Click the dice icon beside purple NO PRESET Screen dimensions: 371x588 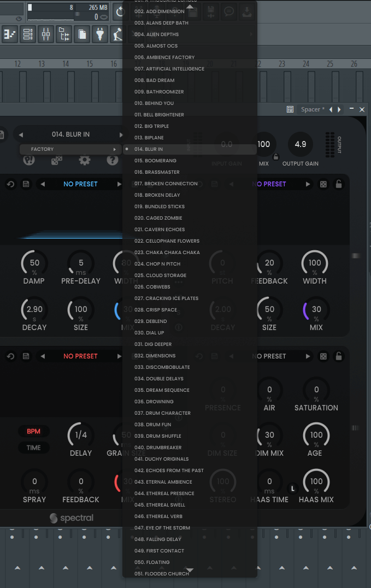point(323,184)
